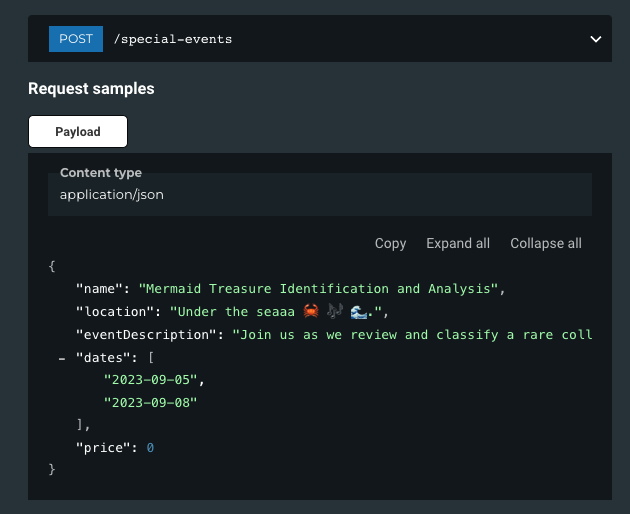Select the "name" key in JSON

coord(99,289)
